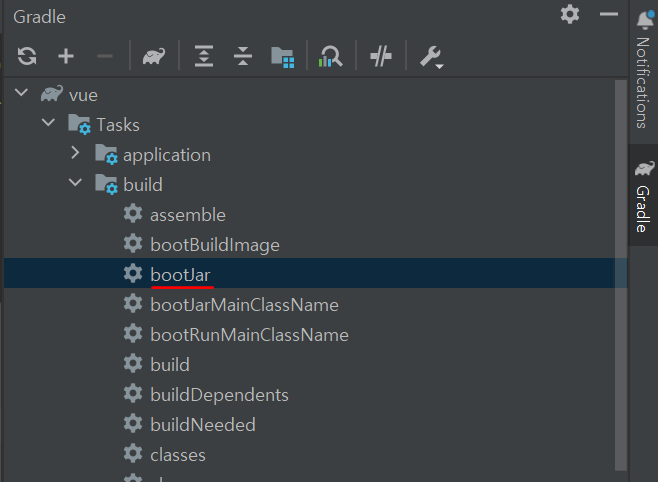This screenshot has height=482, width=658.
Task: Click the gear icon beside bootBuildImage
Action: (x=133, y=243)
